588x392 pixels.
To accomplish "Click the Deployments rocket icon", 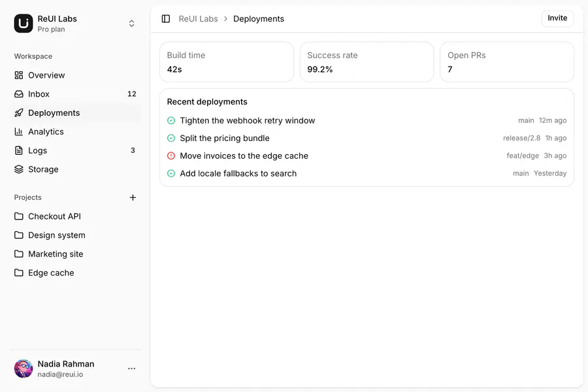I will coord(19,113).
